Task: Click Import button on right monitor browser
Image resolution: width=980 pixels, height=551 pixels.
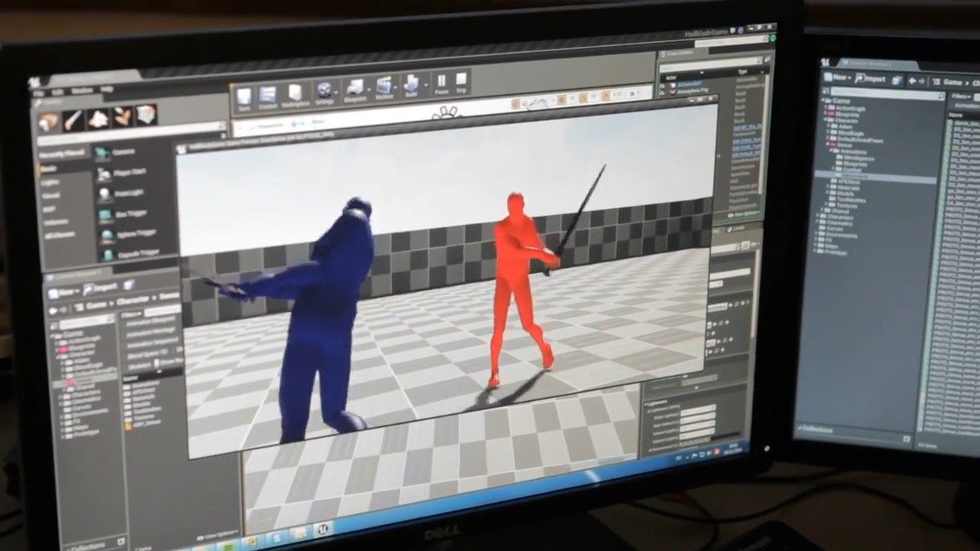Action: pos(872,78)
